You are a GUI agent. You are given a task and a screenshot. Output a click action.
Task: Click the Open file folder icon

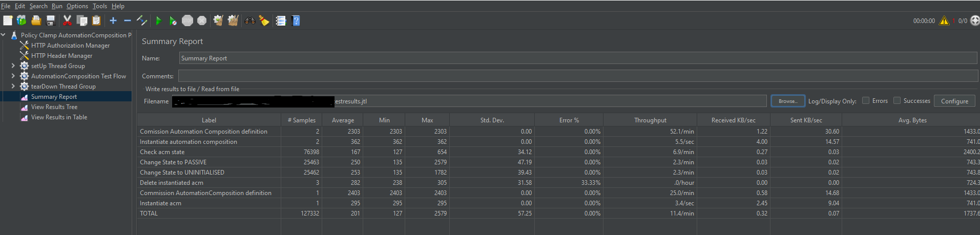36,20
